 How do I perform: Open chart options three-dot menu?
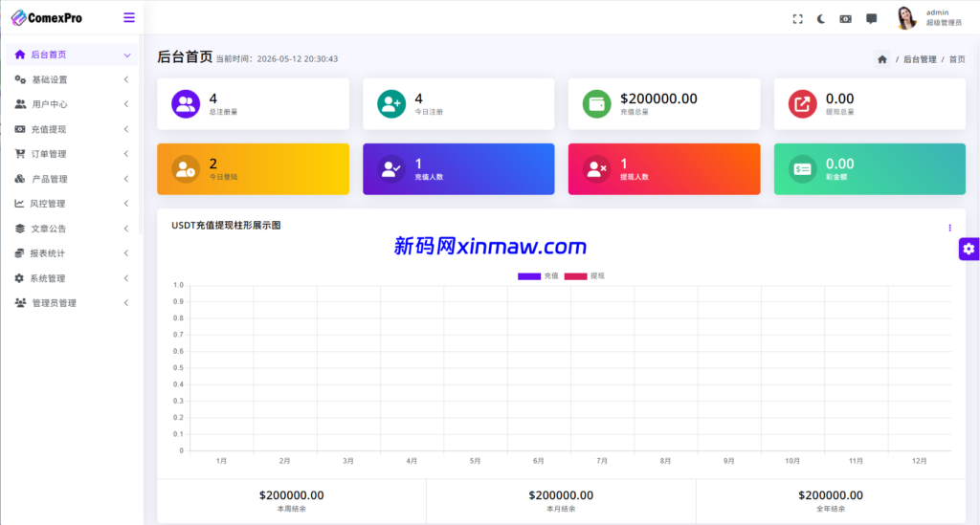(x=950, y=228)
